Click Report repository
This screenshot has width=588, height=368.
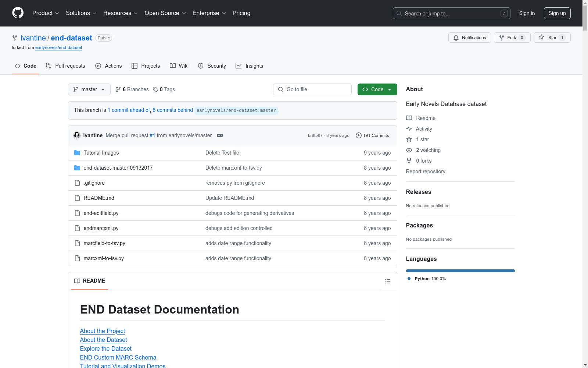(426, 171)
